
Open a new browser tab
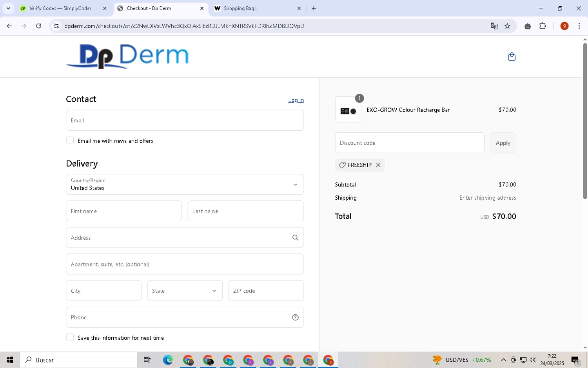point(314,8)
